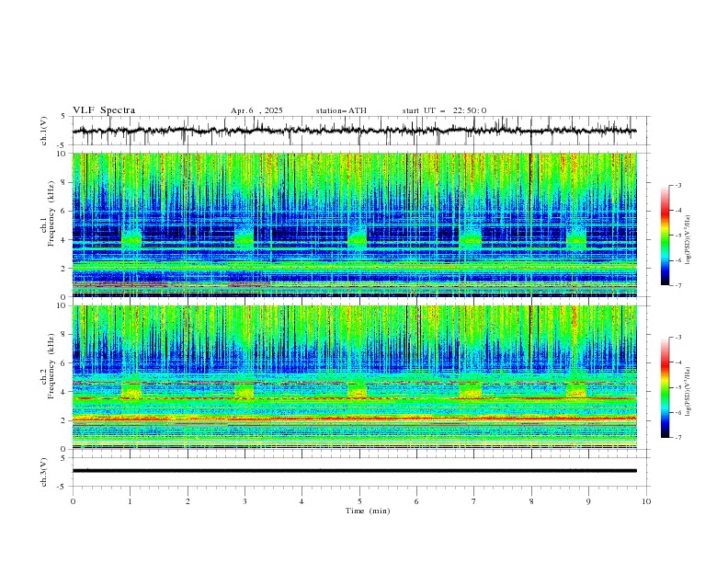Click the 'VLF Spectra' plot title
The image size is (728, 563).
[x=104, y=110]
